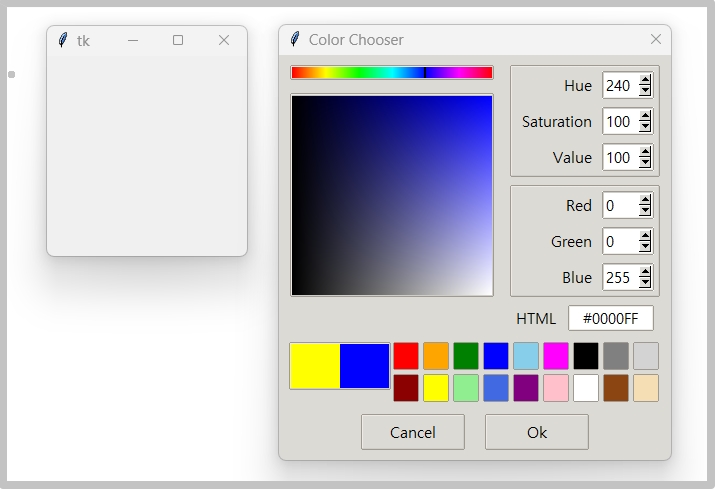Choose the dark green palette swatch
The height and width of the screenshot is (489, 715).
pyautogui.click(x=466, y=356)
